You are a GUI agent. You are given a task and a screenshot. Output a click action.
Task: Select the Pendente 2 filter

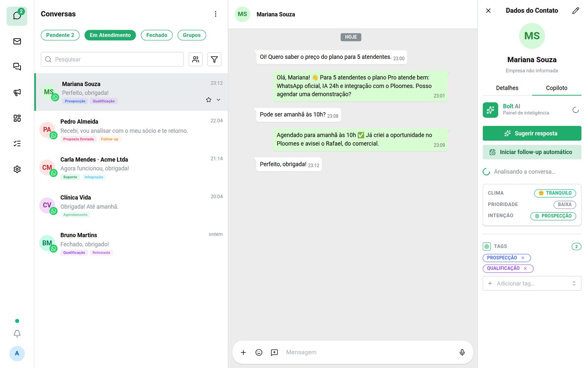pyautogui.click(x=60, y=35)
